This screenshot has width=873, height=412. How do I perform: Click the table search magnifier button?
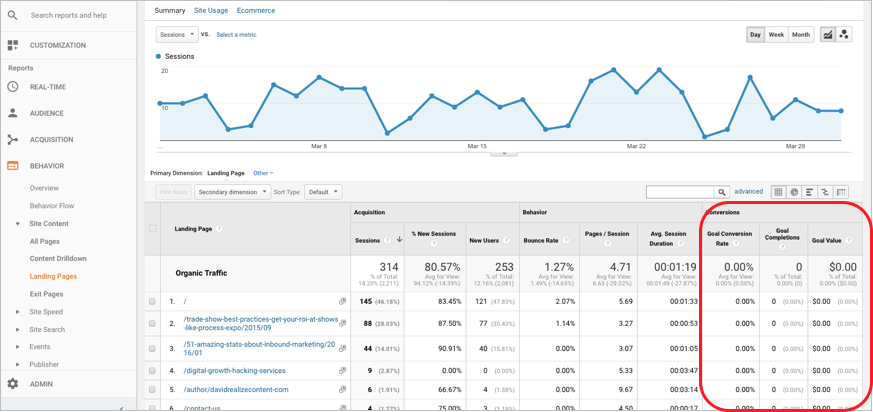coord(721,192)
